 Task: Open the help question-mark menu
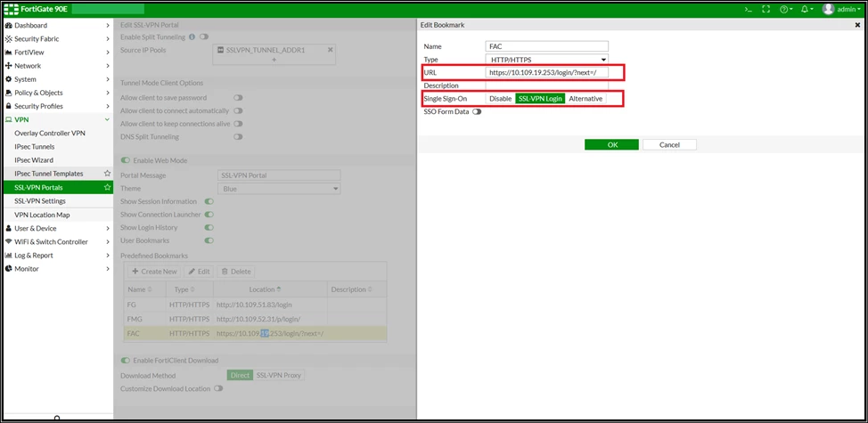coord(785,10)
